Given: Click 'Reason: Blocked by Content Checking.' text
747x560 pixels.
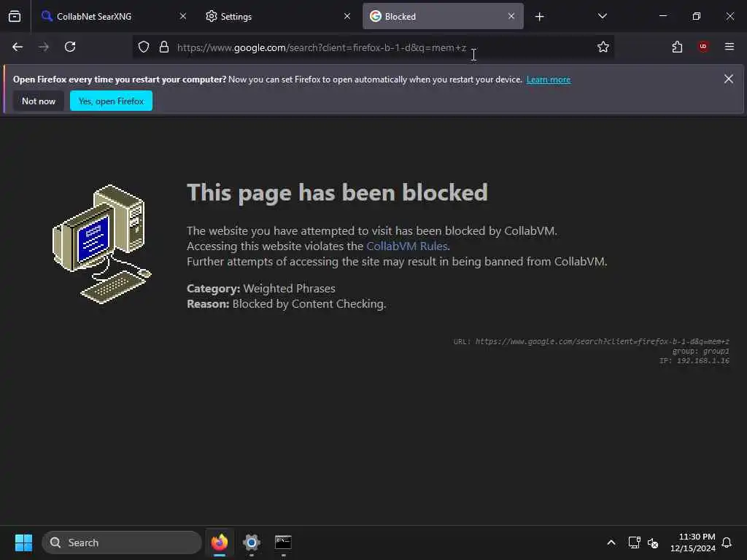Looking at the screenshot, I should pos(286,304).
